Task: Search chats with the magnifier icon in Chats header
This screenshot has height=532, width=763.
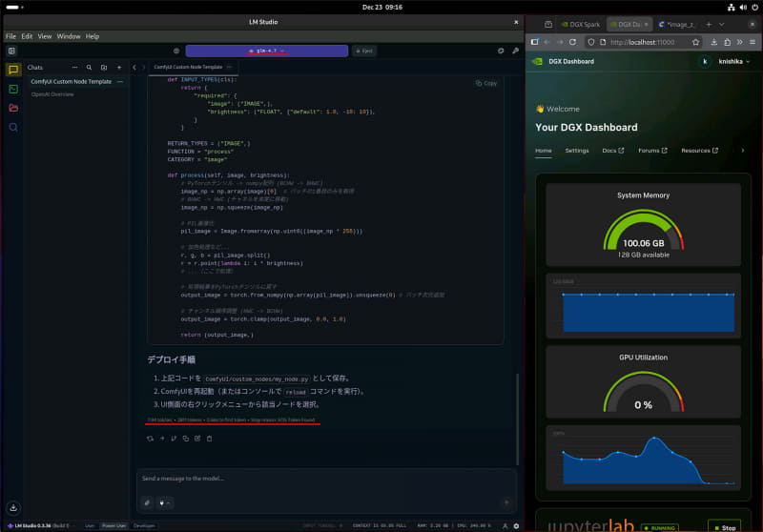Action: pyautogui.click(x=89, y=68)
